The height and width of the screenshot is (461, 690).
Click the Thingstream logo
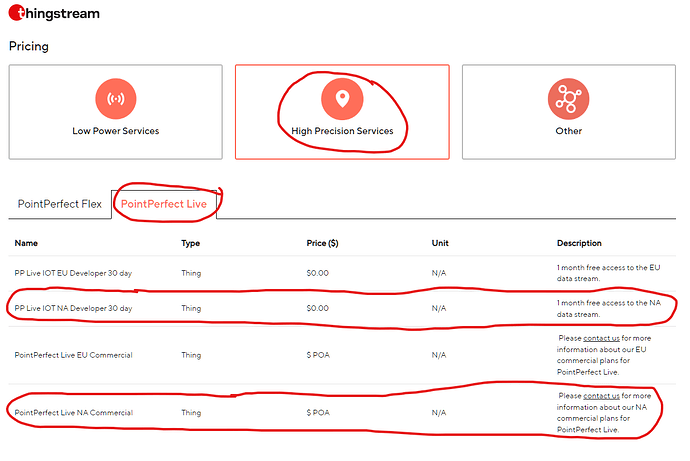pyautogui.click(x=54, y=13)
